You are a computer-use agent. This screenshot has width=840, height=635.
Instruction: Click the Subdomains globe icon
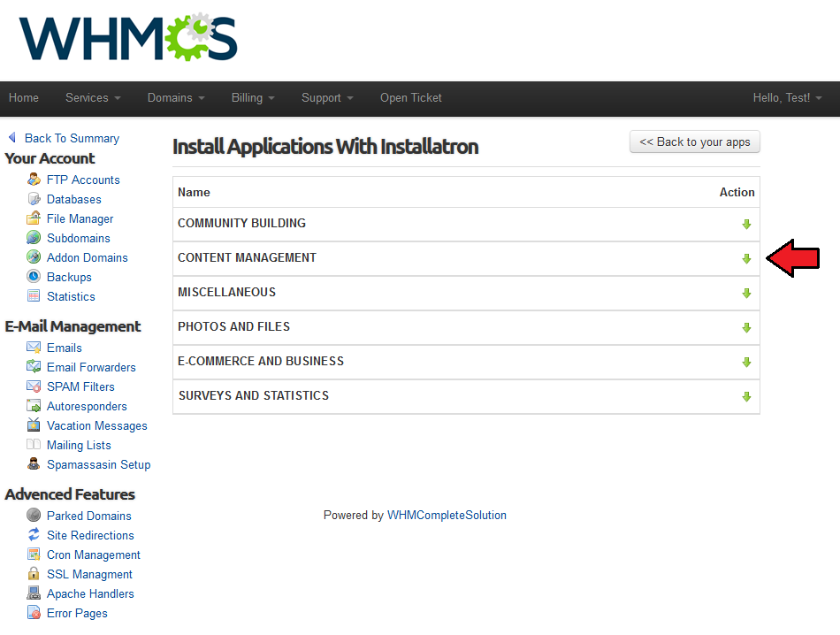pos(34,237)
